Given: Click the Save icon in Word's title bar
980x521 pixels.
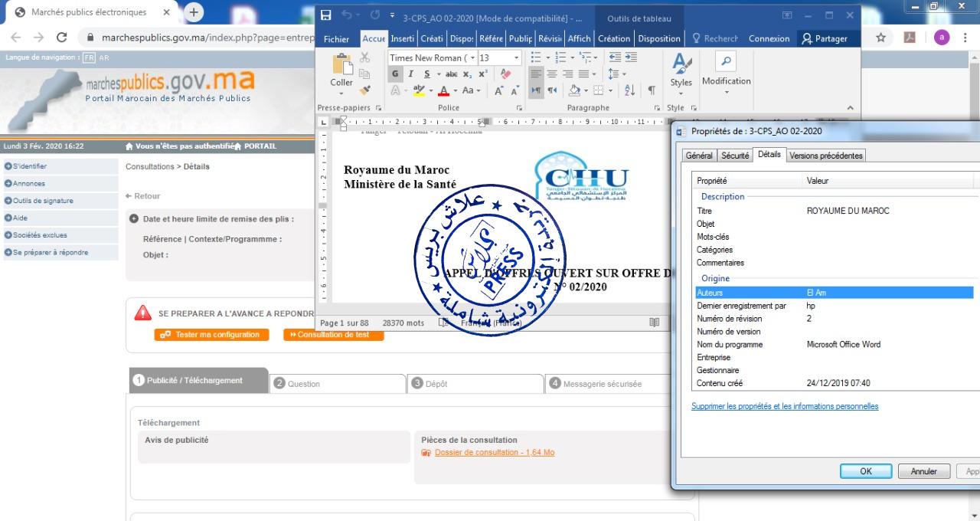Looking at the screenshot, I should click(326, 16).
